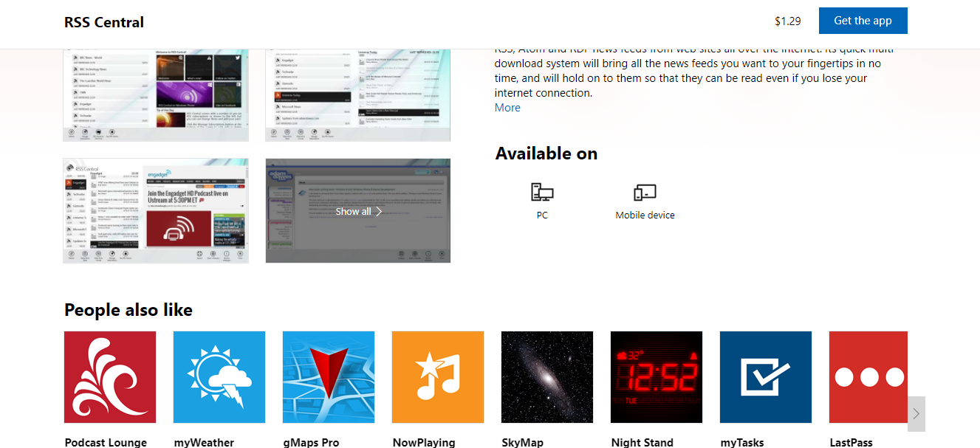Image resolution: width=980 pixels, height=448 pixels.
Task: Click the myWeather app name
Action: pyautogui.click(x=204, y=442)
